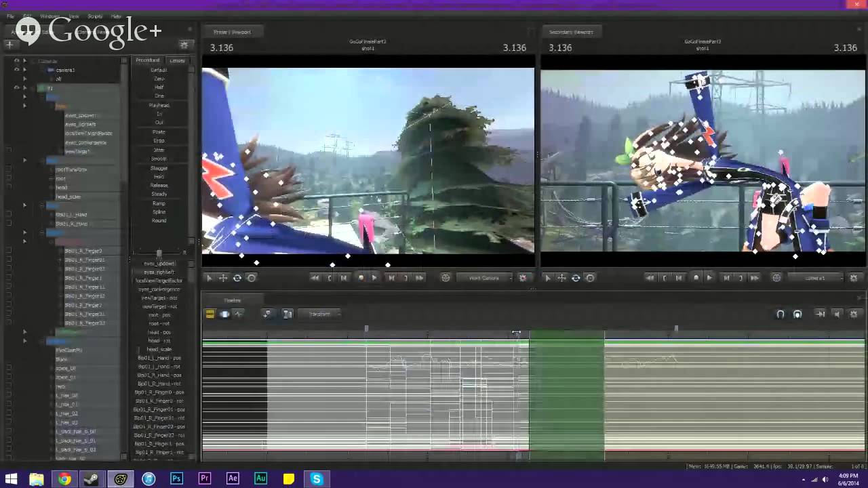
Task: Toggle expander of group above rootTransform
Action: [x=25, y=161]
